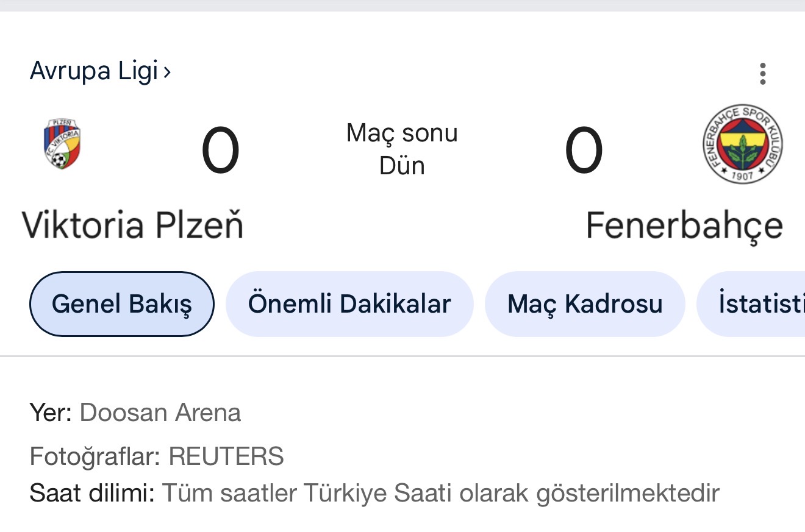Click the Fenerbahçe team name
805x532 pixels.
click(x=684, y=225)
